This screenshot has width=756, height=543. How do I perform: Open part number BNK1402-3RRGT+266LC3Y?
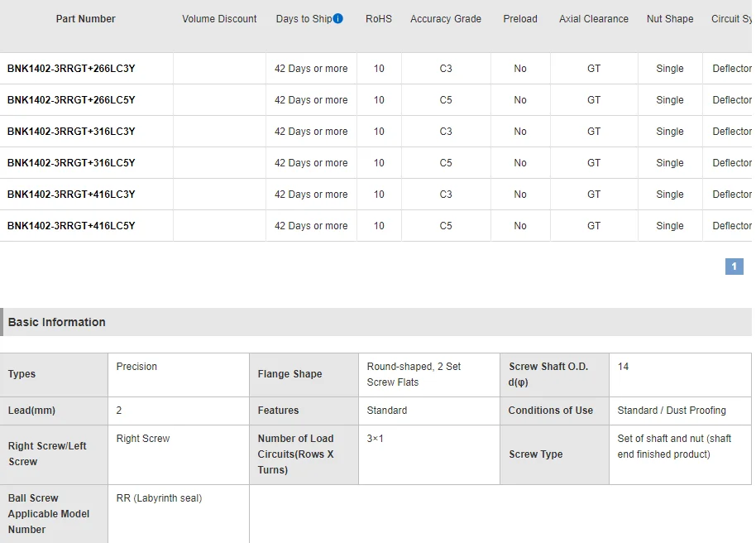(71, 69)
